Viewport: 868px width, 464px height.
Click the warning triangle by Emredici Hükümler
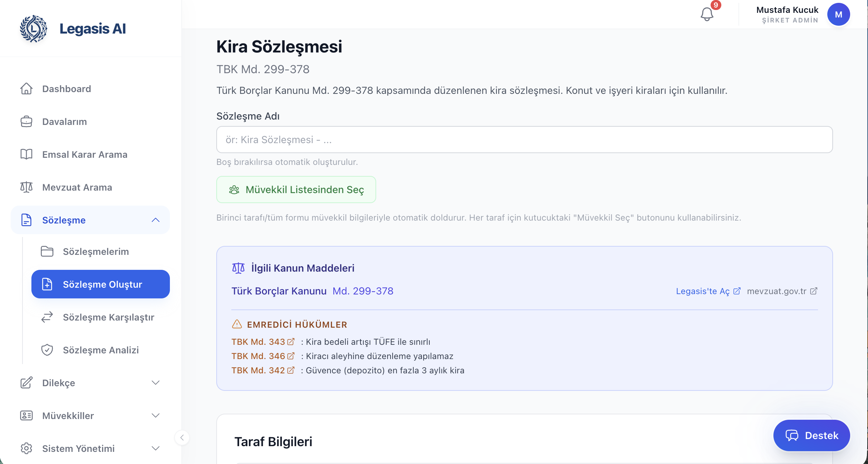237,324
